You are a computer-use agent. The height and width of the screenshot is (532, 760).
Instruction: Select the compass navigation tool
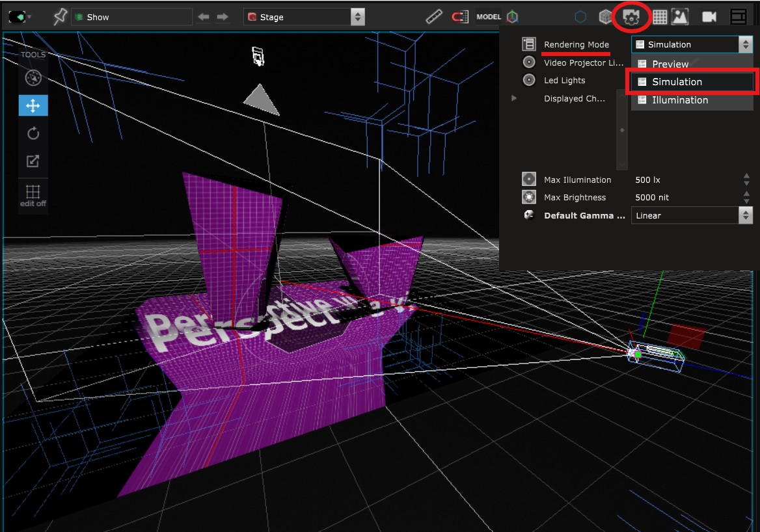point(33,78)
